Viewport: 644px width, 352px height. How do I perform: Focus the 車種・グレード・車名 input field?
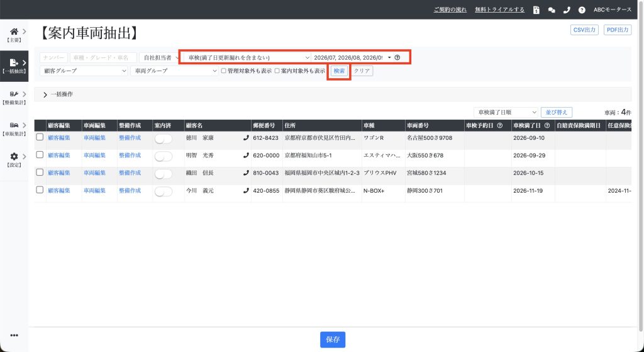point(103,57)
